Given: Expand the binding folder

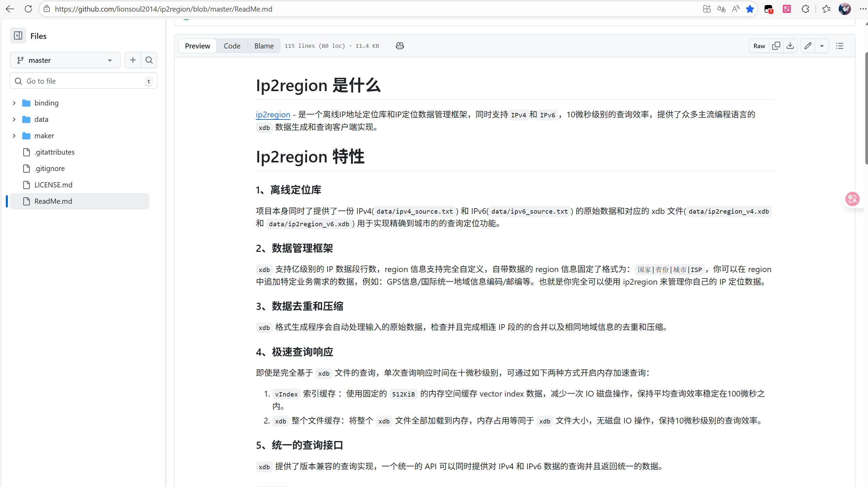Looking at the screenshot, I should 14,103.
